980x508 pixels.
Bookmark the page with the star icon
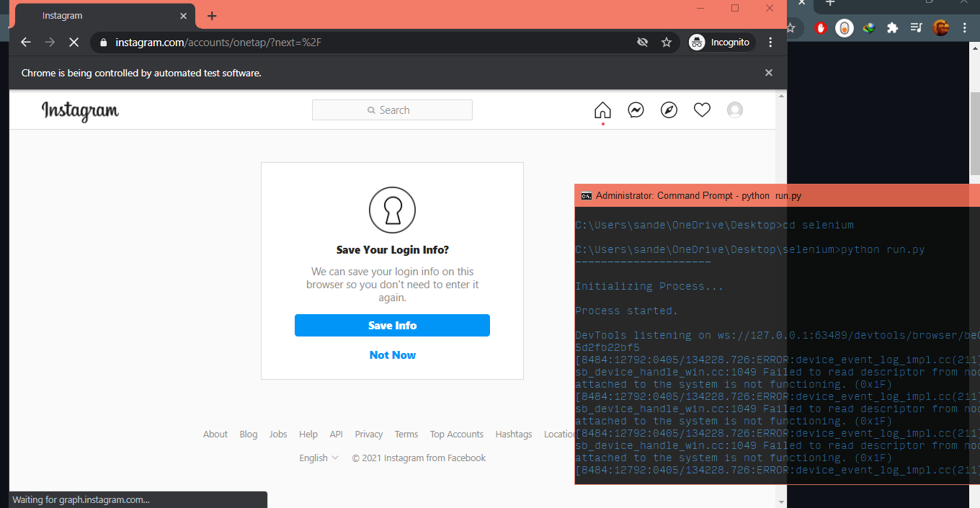pos(667,42)
